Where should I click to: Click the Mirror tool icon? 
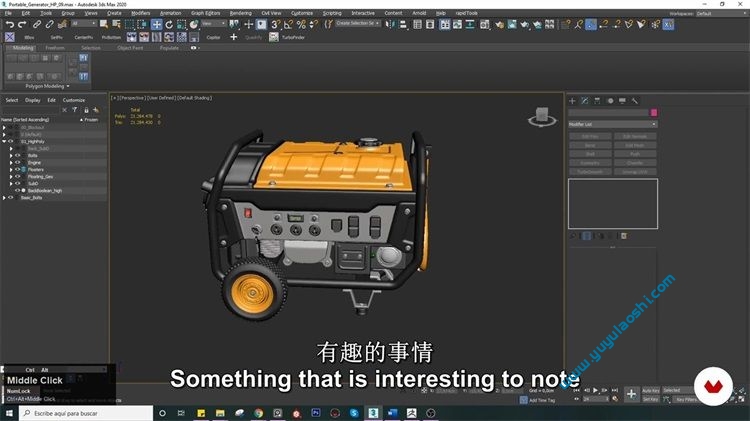click(x=390, y=24)
